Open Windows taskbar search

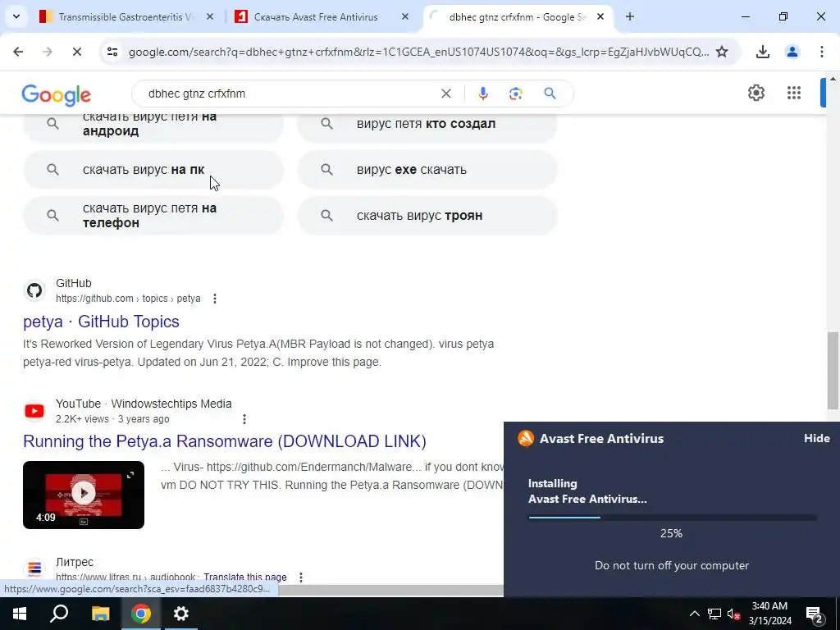pos(59,614)
